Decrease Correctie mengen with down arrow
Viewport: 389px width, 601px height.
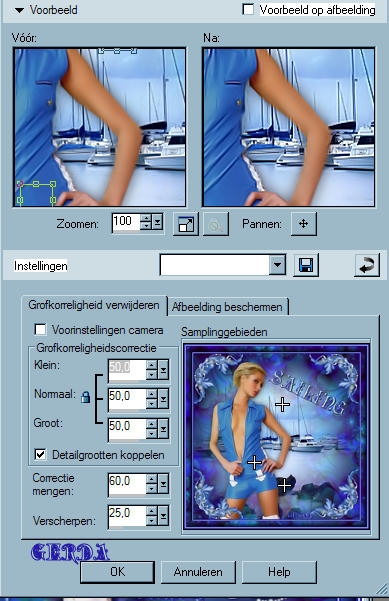[152, 488]
